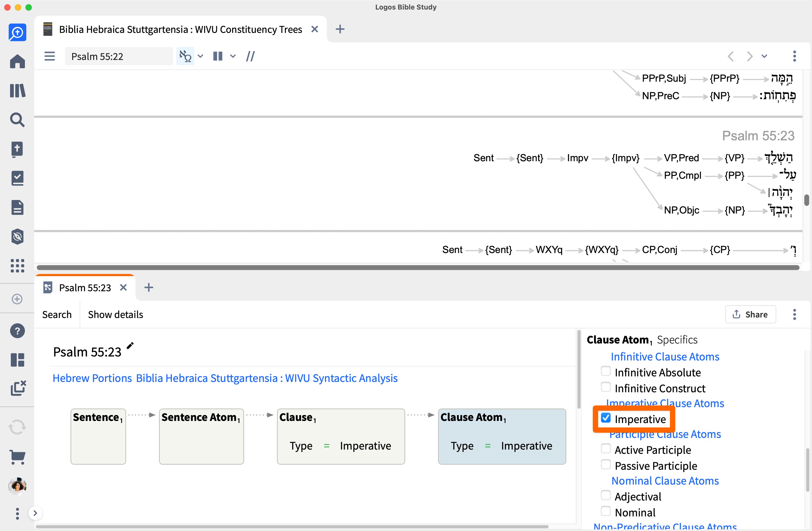Screen dimensions: 812x531
Task: Click the circled plus add-shortcut icon
Action: (17, 299)
